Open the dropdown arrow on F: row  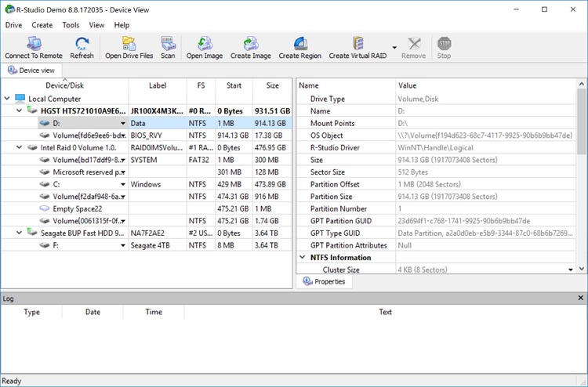[x=122, y=245]
